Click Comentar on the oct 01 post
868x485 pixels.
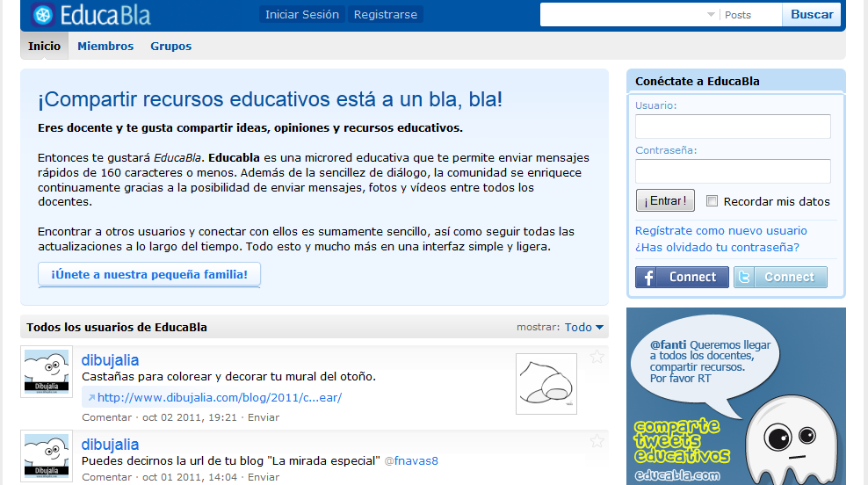click(107, 477)
